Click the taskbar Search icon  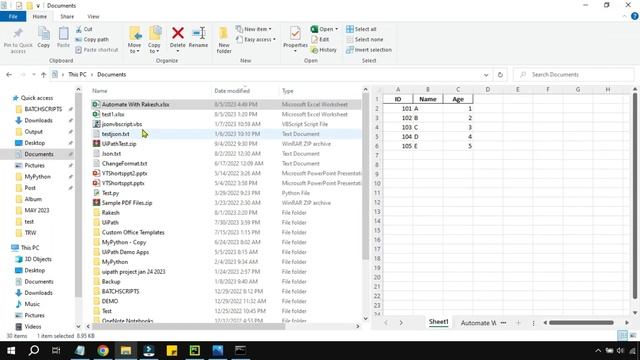(x=34, y=350)
